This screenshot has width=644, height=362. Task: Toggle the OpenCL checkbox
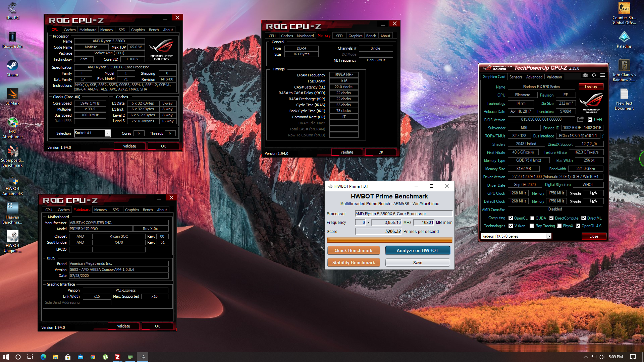(x=511, y=218)
